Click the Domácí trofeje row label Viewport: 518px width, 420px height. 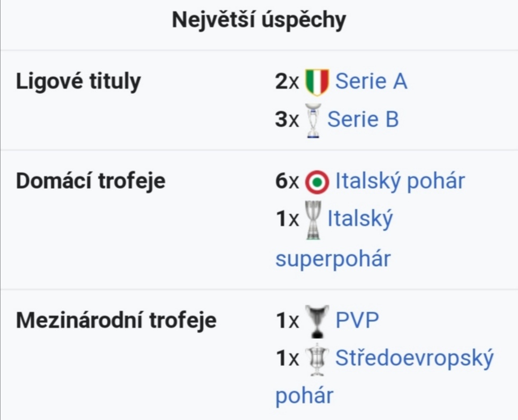pos(91,181)
